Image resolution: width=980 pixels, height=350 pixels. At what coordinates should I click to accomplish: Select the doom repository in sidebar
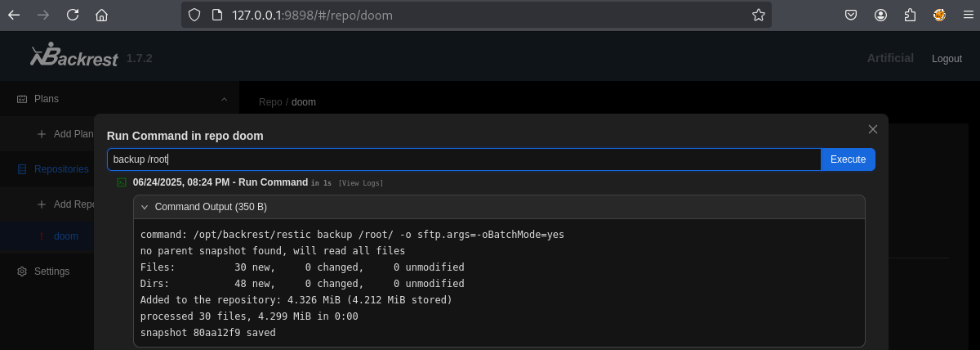coord(65,236)
